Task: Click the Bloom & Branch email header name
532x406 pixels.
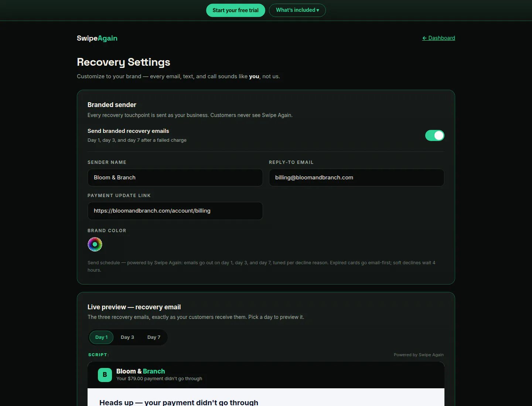Action: click(141, 371)
